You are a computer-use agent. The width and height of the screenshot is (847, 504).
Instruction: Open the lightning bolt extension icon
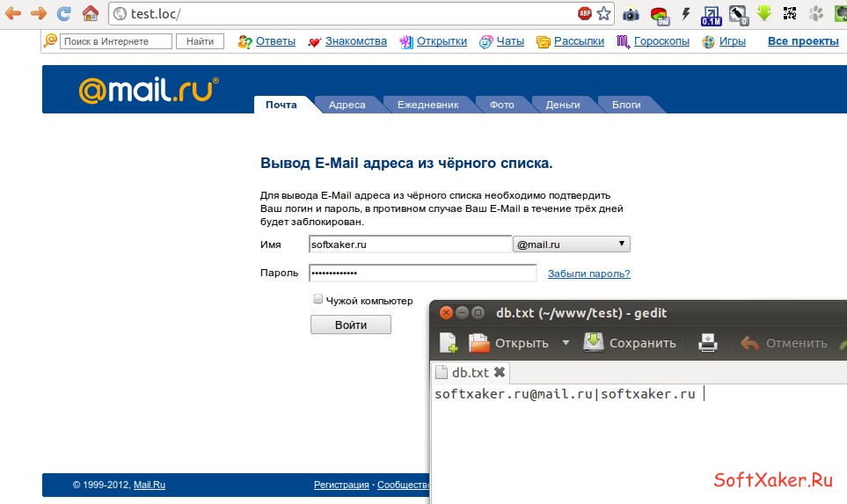pyautogui.click(x=686, y=13)
